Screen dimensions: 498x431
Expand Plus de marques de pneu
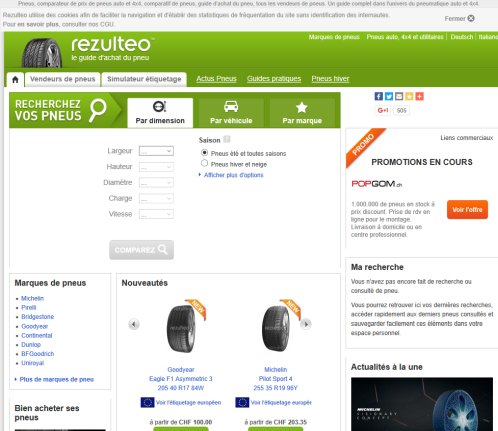56,379
